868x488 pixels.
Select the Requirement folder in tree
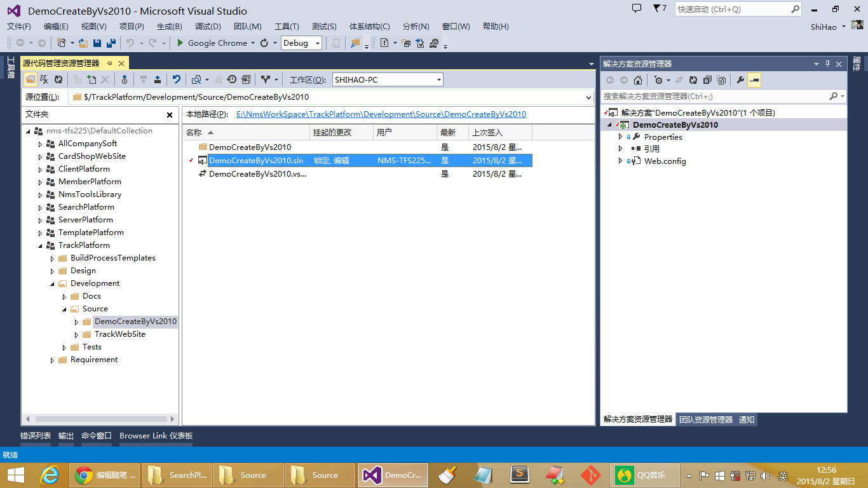coord(94,360)
